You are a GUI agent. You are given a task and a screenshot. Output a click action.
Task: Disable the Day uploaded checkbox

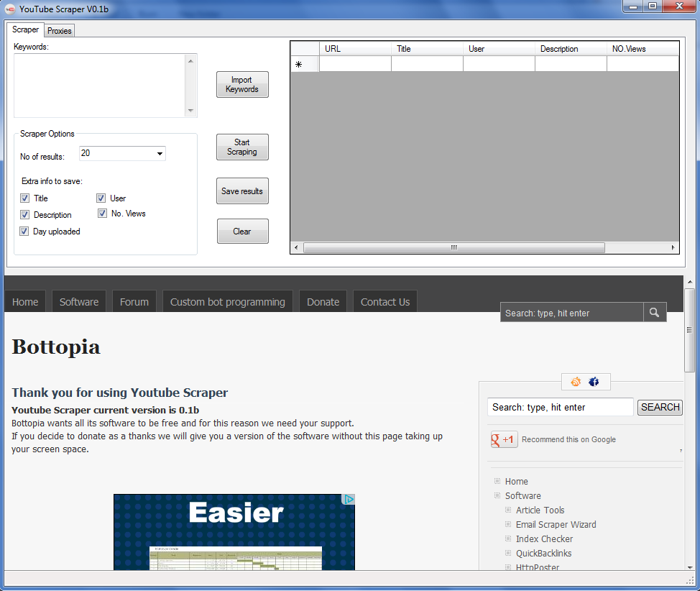click(x=24, y=231)
